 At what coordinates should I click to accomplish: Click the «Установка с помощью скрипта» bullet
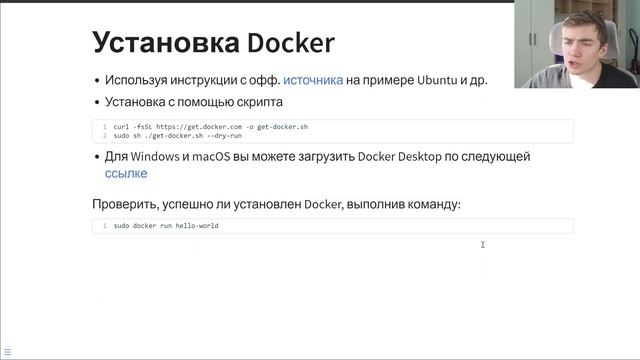[x=193, y=102]
